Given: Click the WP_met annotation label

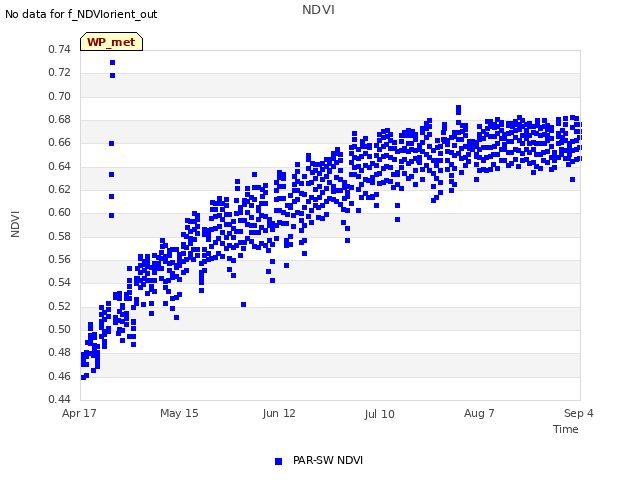Looking at the screenshot, I should pyautogui.click(x=111, y=42).
